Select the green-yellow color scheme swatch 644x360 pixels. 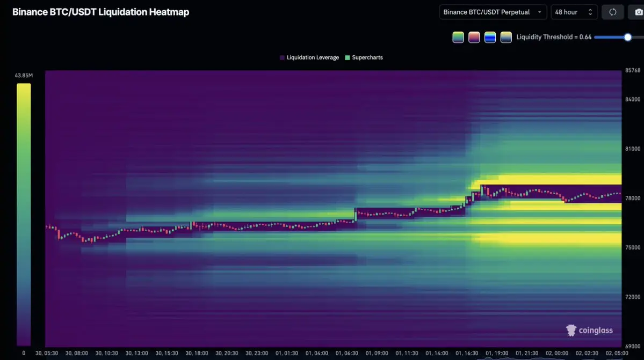pyautogui.click(x=458, y=38)
